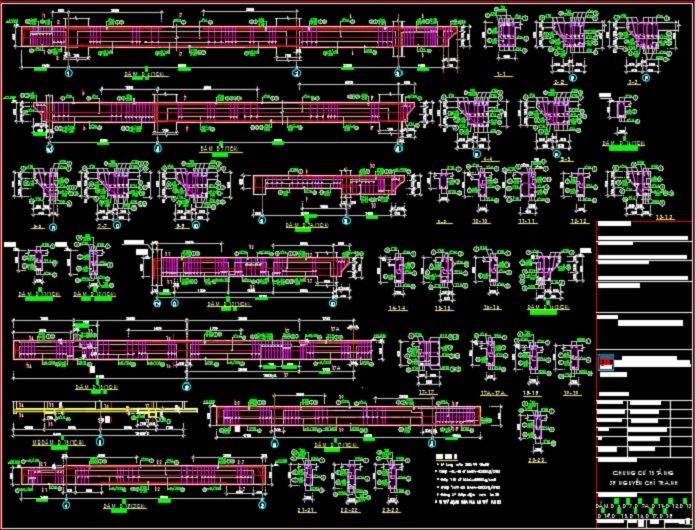Click the section label "17-17"
Image resolution: width=696 pixels, height=530 pixels.
pyautogui.click(x=427, y=393)
